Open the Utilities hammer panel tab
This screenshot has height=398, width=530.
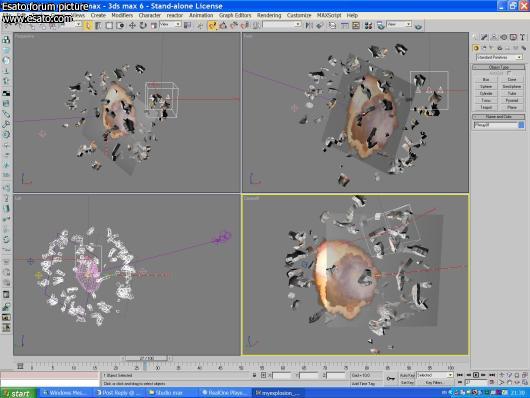(523, 37)
